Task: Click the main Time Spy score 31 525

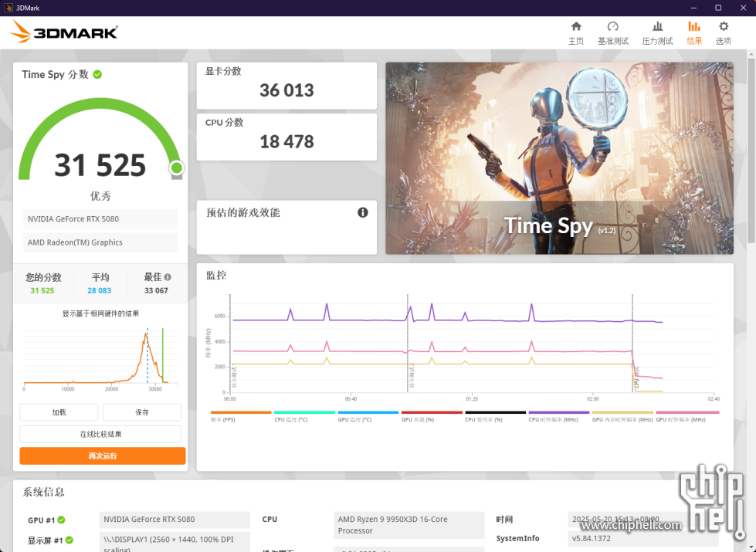Action: click(100, 165)
